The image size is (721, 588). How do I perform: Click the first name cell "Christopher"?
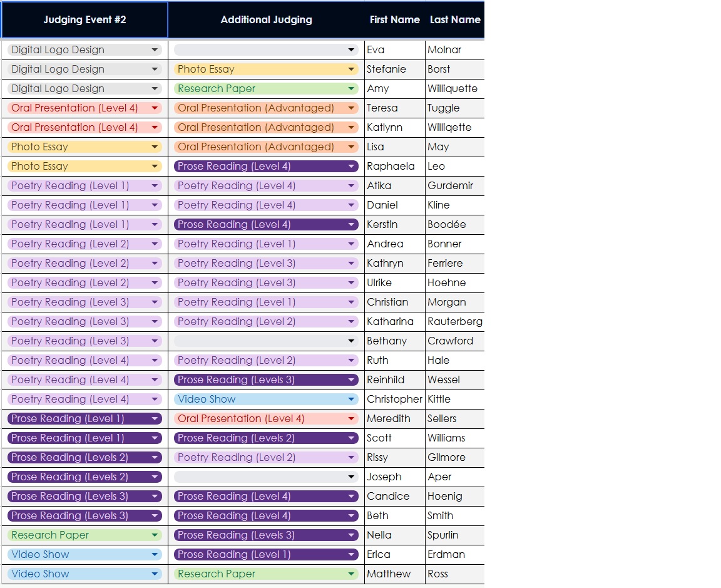pyautogui.click(x=394, y=400)
